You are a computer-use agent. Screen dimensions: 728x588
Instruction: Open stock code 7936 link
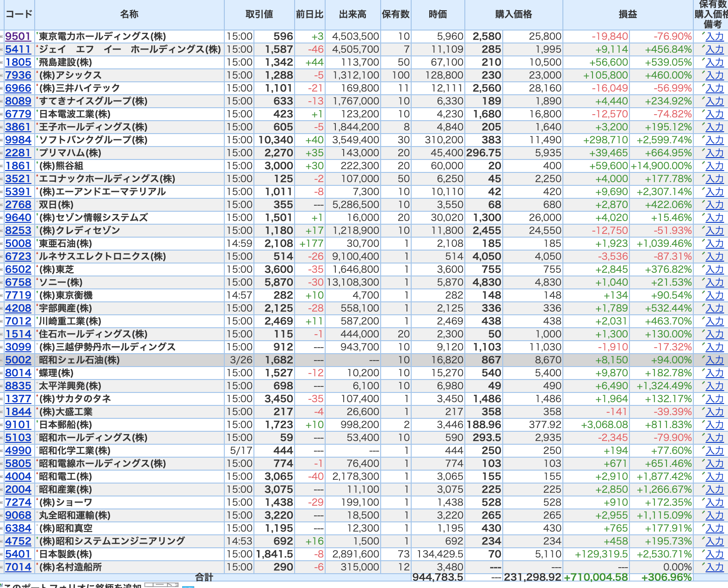pos(18,75)
